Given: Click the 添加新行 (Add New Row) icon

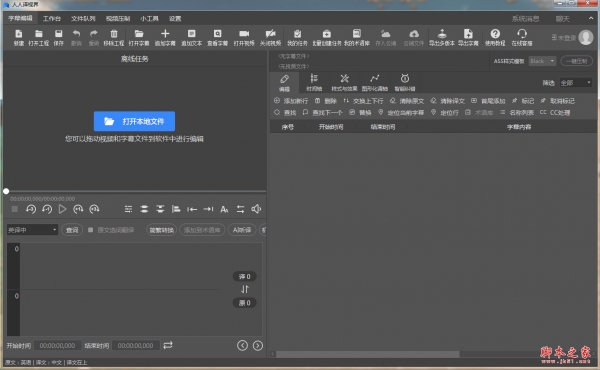Looking at the screenshot, I should click(x=277, y=101).
